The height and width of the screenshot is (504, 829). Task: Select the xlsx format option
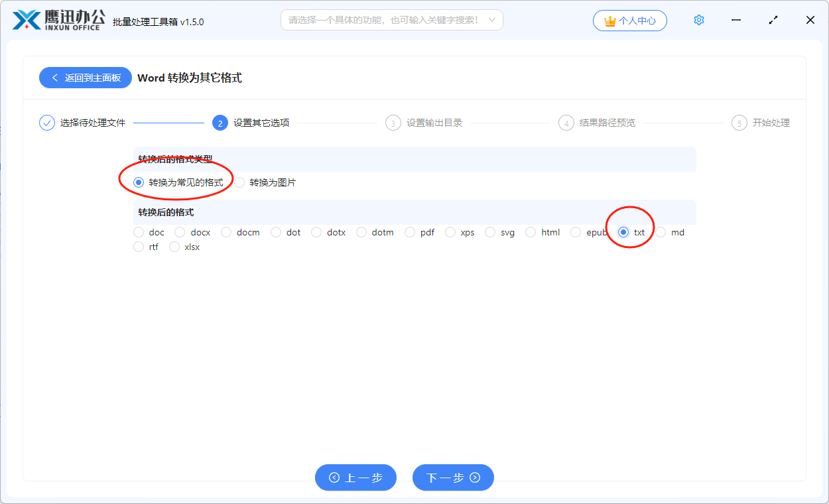[174, 247]
